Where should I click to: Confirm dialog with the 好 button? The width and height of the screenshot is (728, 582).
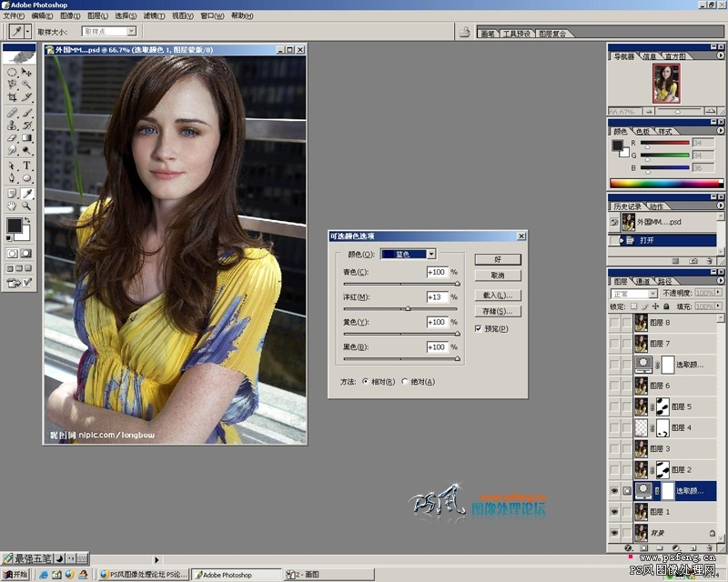click(x=498, y=259)
